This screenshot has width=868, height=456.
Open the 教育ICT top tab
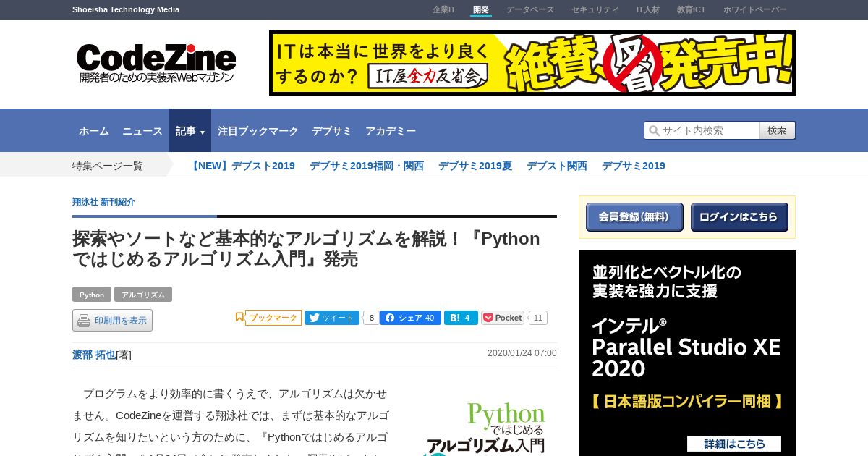coord(692,9)
